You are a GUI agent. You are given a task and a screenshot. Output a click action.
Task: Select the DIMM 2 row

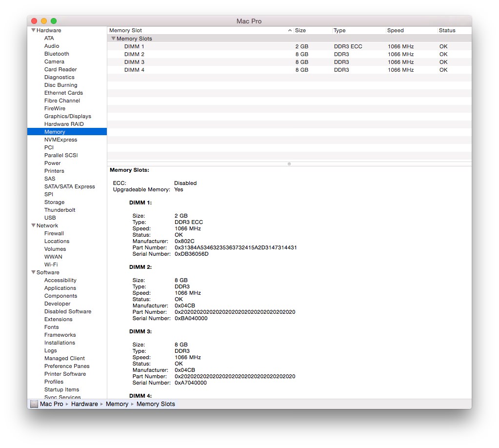coord(289,54)
